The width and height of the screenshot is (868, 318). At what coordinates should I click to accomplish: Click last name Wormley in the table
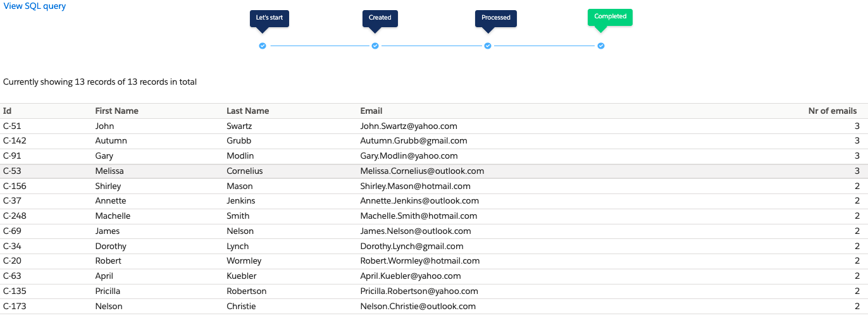coord(244,261)
